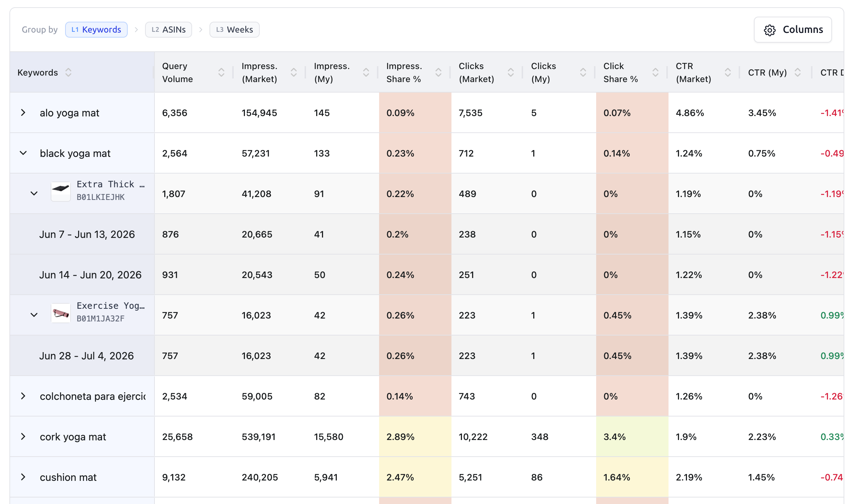Open the Columns settings button
The height and width of the screenshot is (504, 853).
[793, 30]
